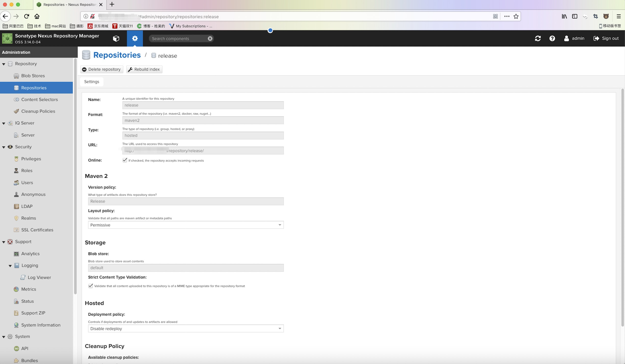
Task: Click the Delete repository button
Action: [x=102, y=69]
